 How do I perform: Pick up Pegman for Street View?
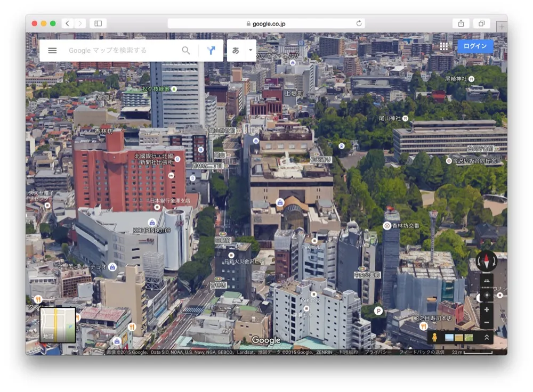point(434,337)
